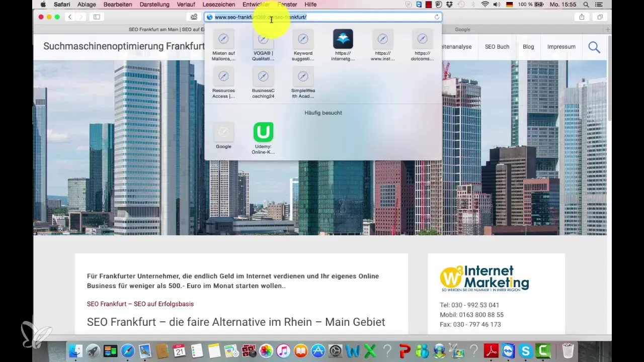
Task: Open the Udemy favorite tile
Action: tap(263, 138)
